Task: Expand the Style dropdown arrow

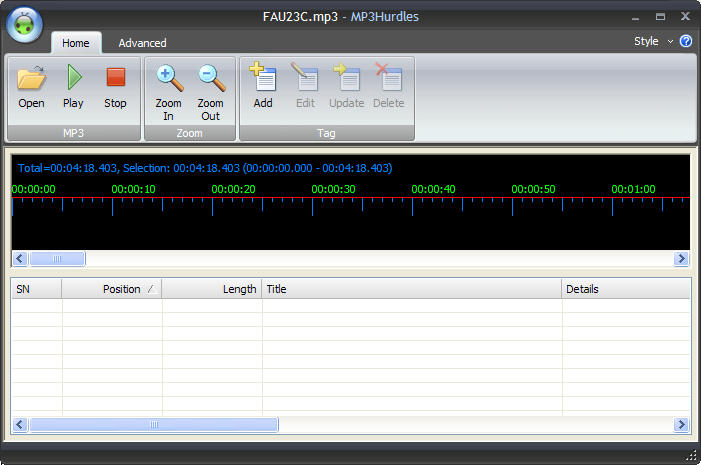Action: coord(670,42)
